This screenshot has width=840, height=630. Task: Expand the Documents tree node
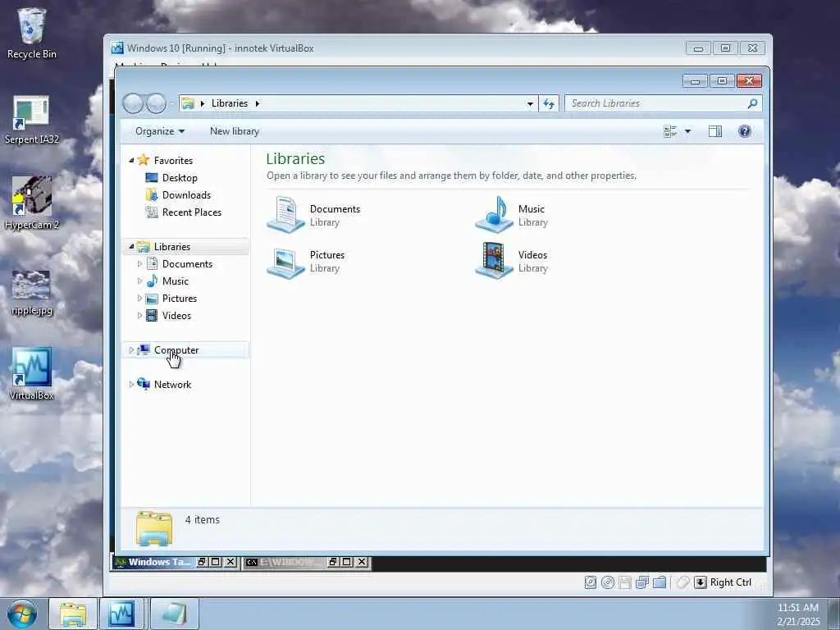(139, 263)
